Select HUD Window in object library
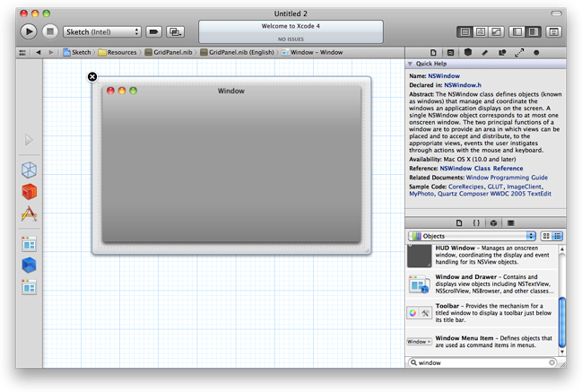The height and width of the screenshot is (392, 582). (482, 255)
